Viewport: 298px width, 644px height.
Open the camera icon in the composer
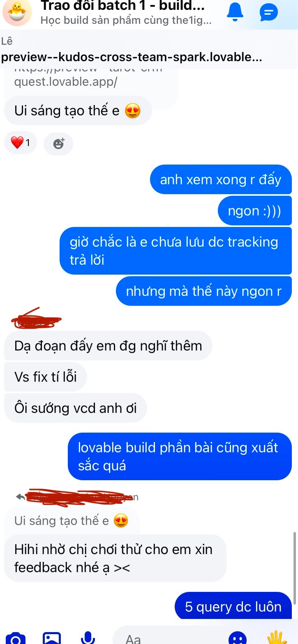[x=16, y=638]
